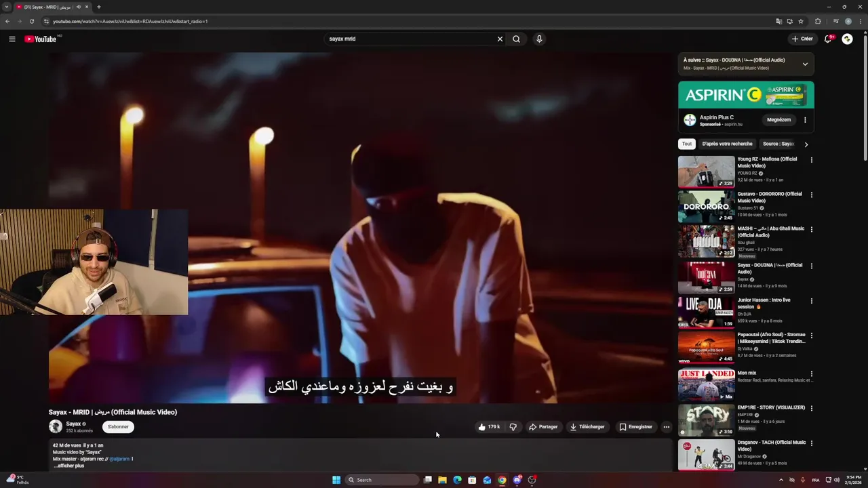Open options for Sayax DOU3NA video
The image size is (868, 488).
812,266
